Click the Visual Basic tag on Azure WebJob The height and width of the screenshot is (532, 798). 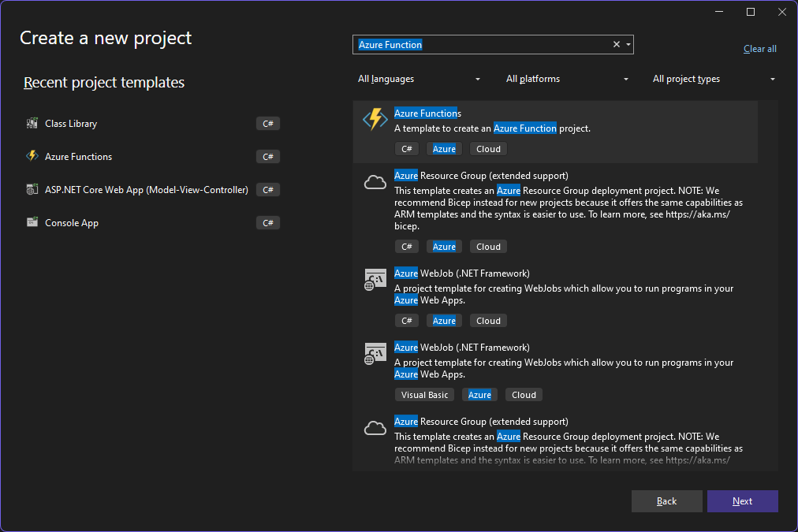click(x=424, y=395)
